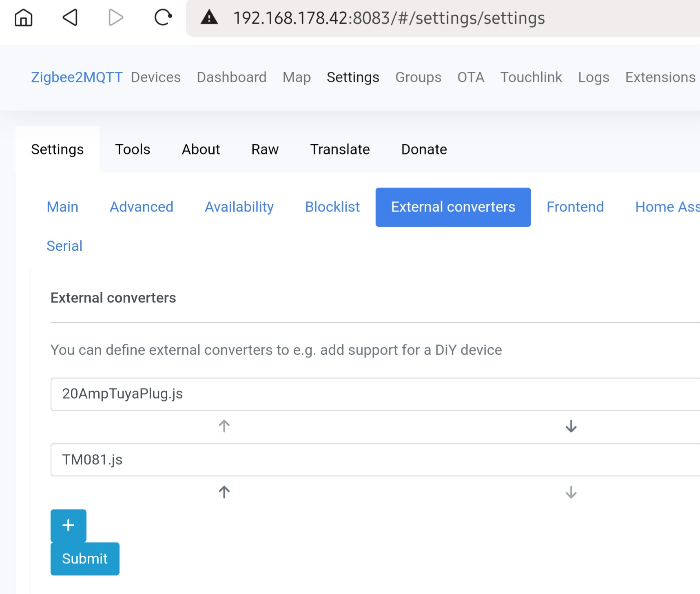Reload the page with refresh icon
This screenshot has width=700, height=594.
click(x=163, y=18)
